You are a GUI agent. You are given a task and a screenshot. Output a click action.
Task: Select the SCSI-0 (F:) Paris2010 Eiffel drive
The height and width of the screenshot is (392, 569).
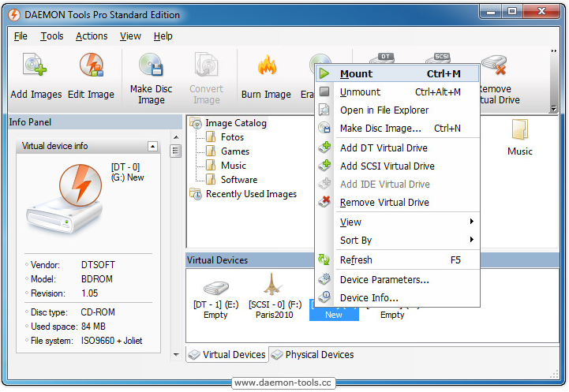click(x=275, y=296)
